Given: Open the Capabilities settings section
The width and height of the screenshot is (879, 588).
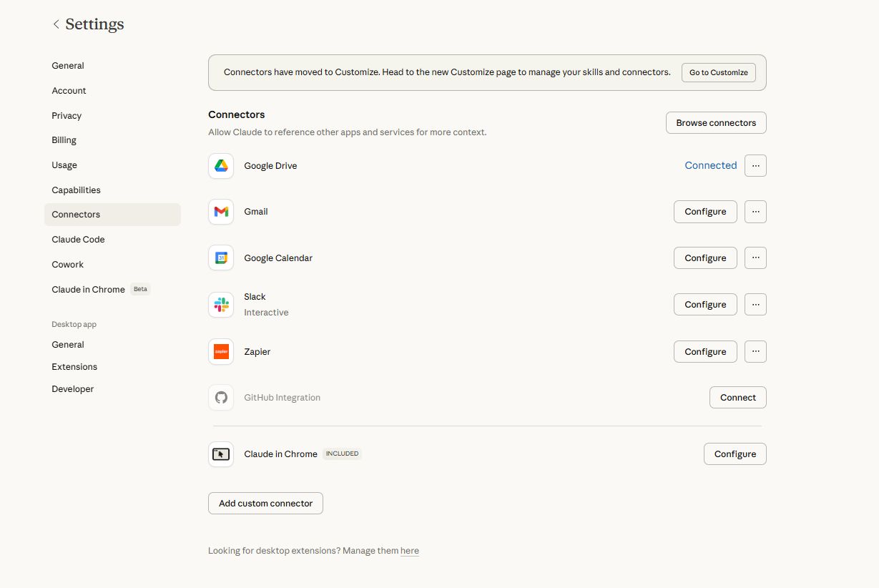Looking at the screenshot, I should [x=76, y=190].
